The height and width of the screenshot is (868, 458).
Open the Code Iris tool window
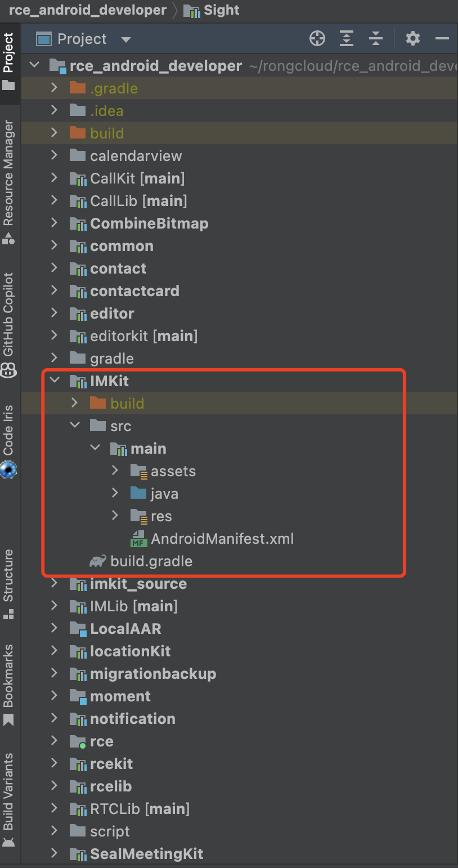(9, 440)
